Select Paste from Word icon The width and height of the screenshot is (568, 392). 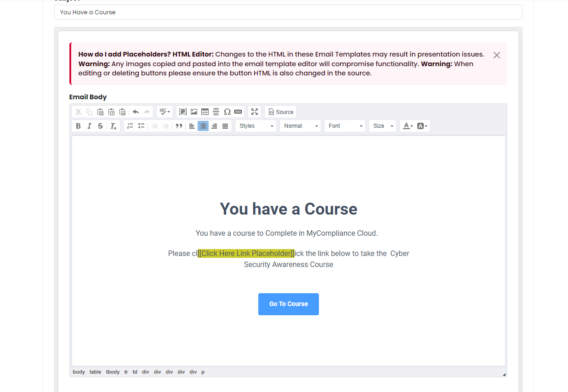point(122,112)
